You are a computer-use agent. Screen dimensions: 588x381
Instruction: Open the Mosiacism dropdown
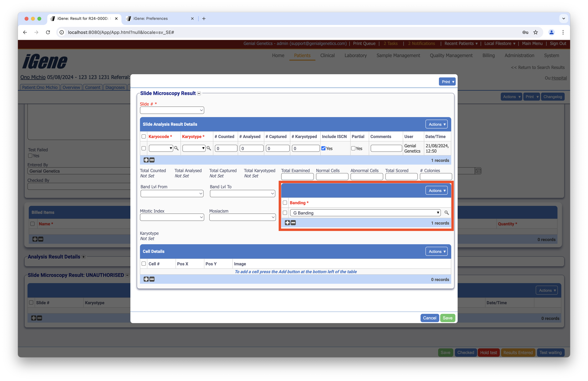point(242,217)
